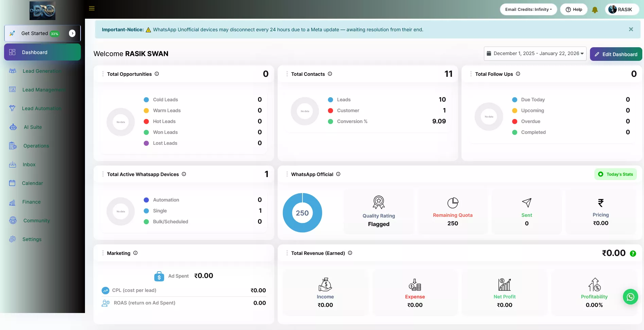Viewport: 644px width, 330px height.
Task: Go to AI Suite menu item
Action: click(33, 127)
